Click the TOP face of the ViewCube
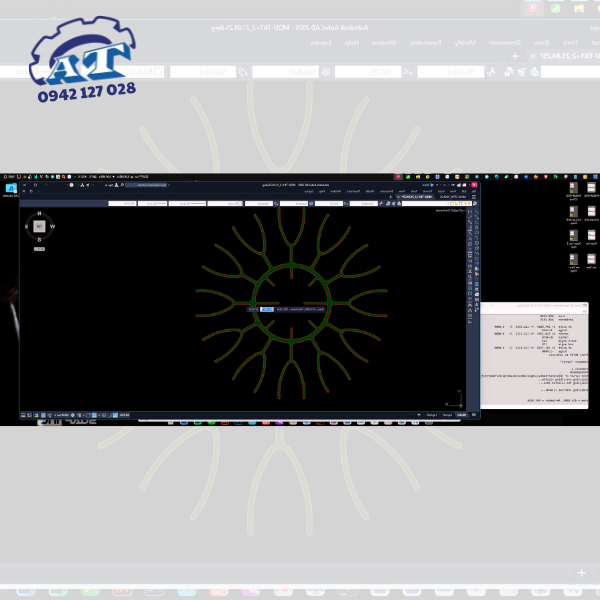The width and height of the screenshot is (600, 600). point(39,227)
